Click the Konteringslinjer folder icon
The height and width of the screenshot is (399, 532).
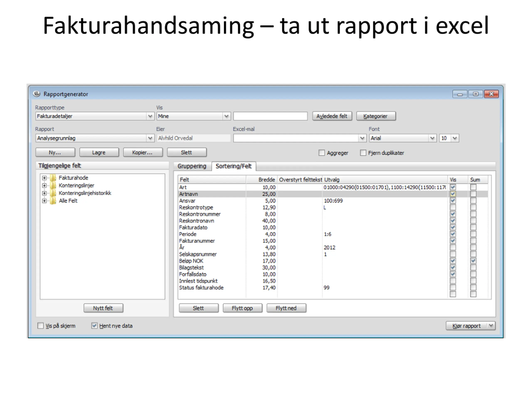pyautogui.click(x=53, y=186)
